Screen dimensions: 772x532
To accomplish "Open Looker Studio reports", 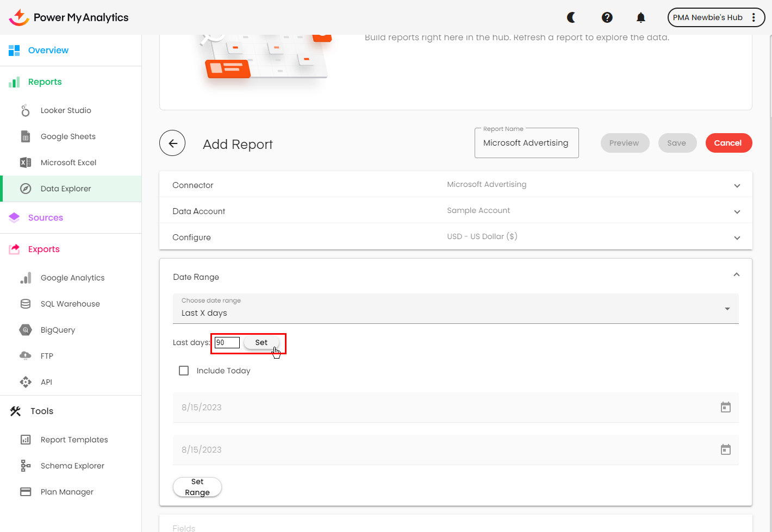I will pos(66,110).
